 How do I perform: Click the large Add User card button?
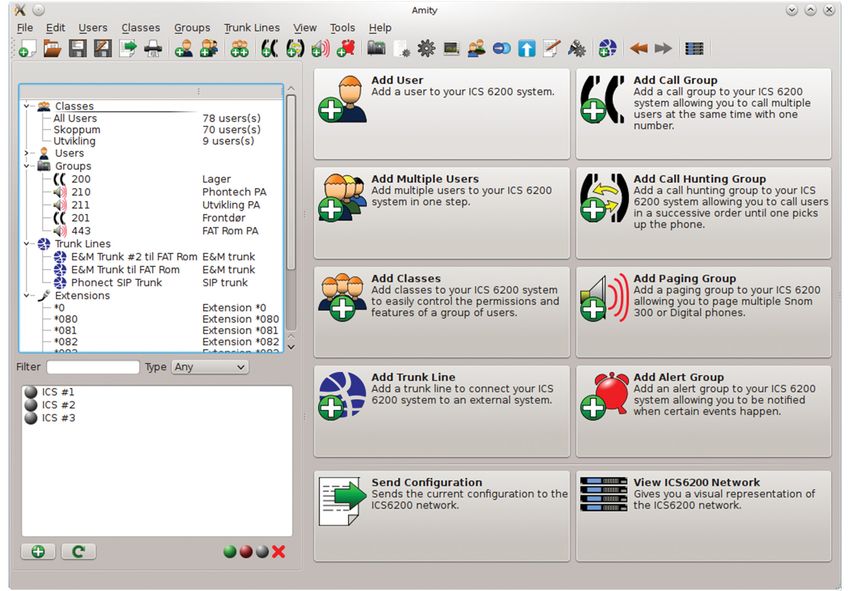(x=442, y=114)
